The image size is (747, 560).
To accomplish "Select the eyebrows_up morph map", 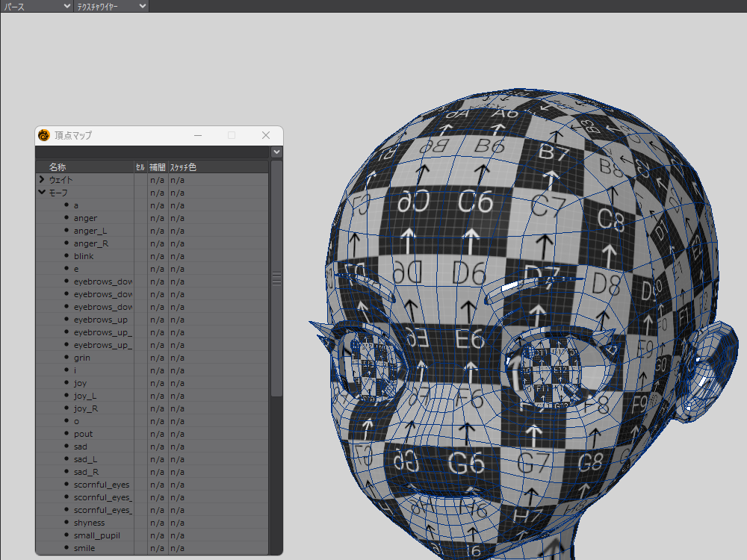I will [x=100, y=320].
